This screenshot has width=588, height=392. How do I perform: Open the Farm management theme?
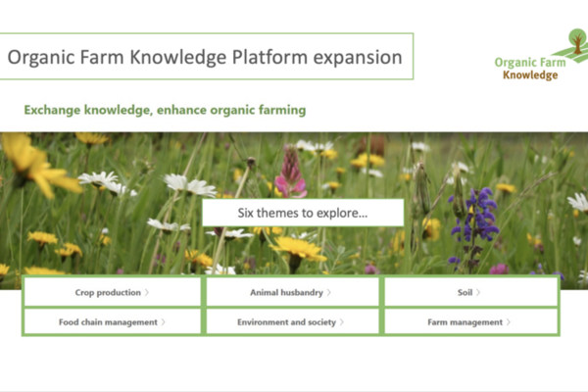471,321
